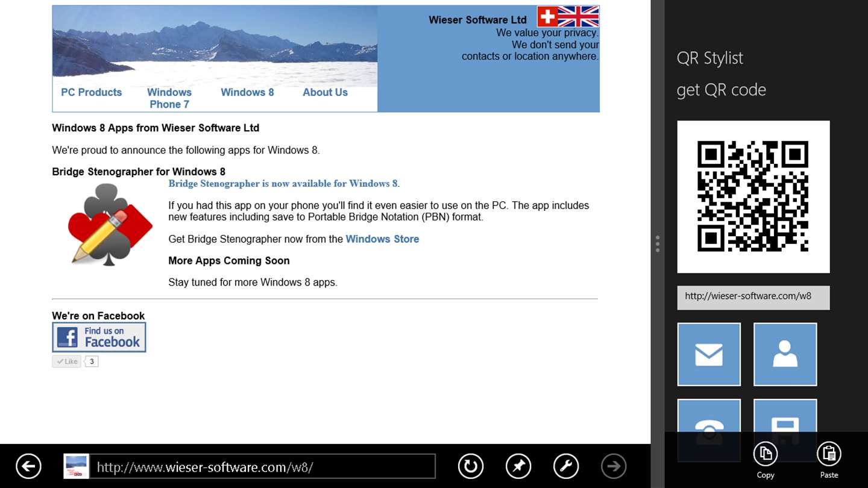Image resolution: width=868 pixels, height=488 pixels.
Task: Open the Windows 8 menu item
Action: click(247, 92)
